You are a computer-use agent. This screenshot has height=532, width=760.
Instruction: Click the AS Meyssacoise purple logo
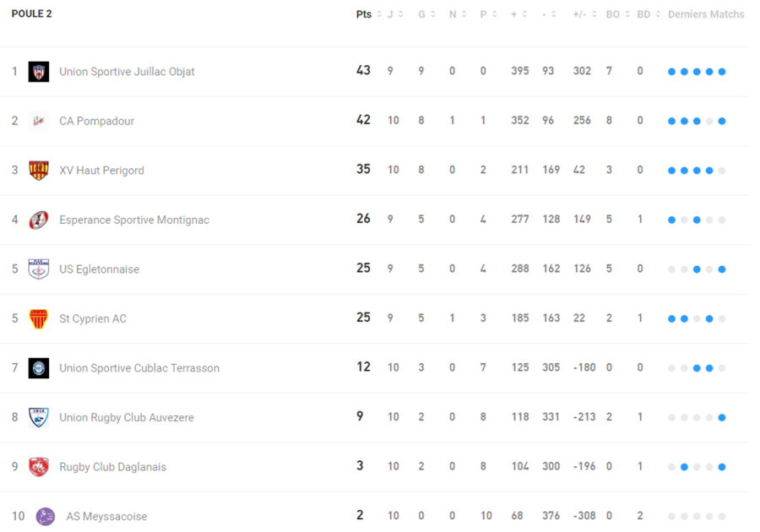pyautogui.click(x=46, y=516)
